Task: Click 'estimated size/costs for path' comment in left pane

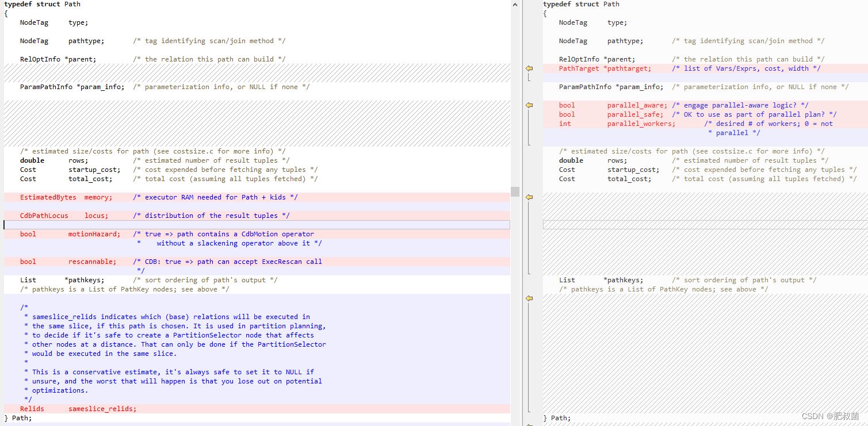Action: point(152,151)
